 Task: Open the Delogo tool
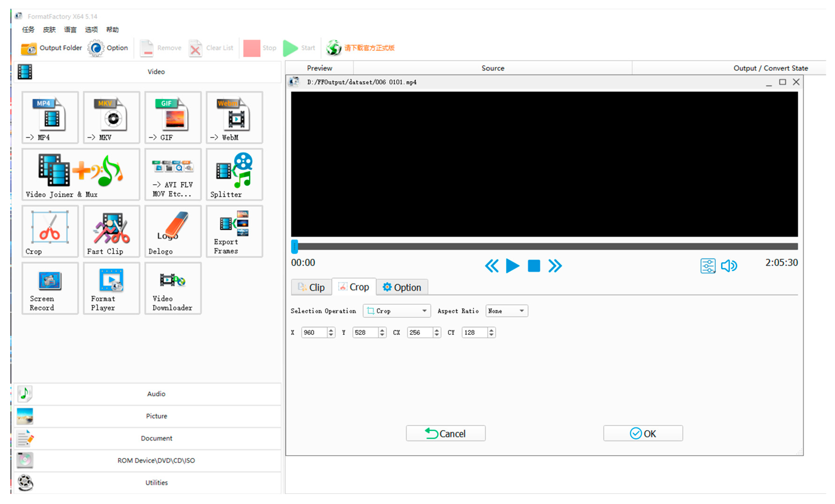point(173,231)
